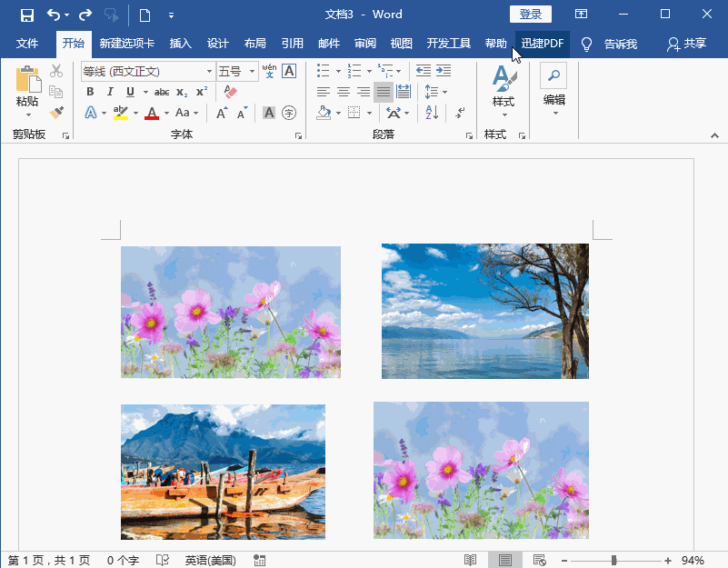
Task: Expand the numbering list dropdown arrow
Action: (x=369, y=71)
